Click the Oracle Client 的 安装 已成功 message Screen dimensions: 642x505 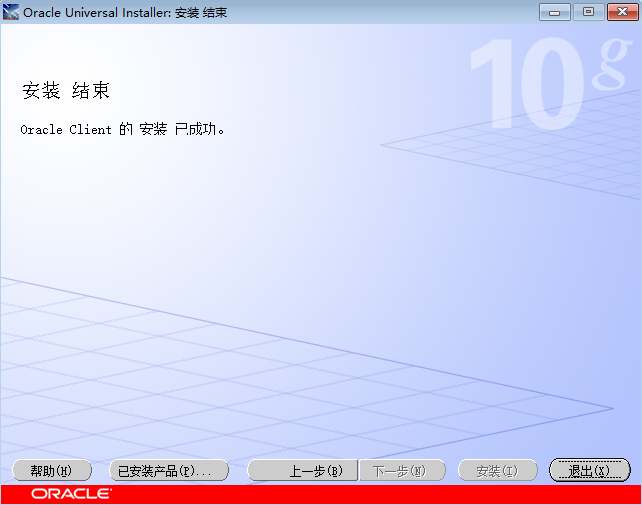[x=122, y=129]
